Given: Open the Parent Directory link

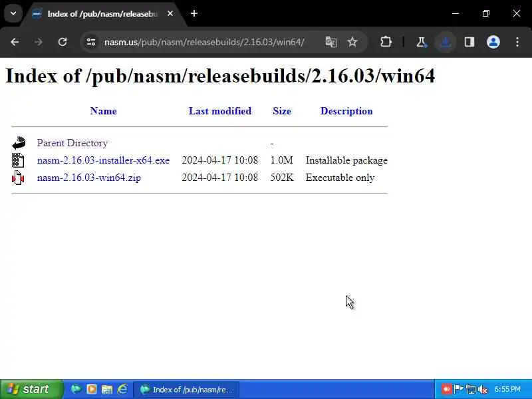Looking at the screenshot, I should tap(72, 143).
